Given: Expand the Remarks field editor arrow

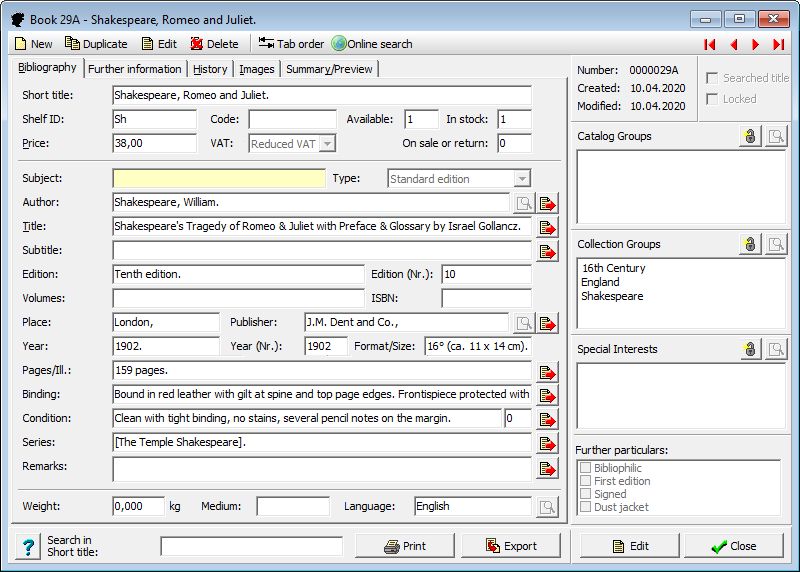Looking at the screenshot, I should [547, 468].
